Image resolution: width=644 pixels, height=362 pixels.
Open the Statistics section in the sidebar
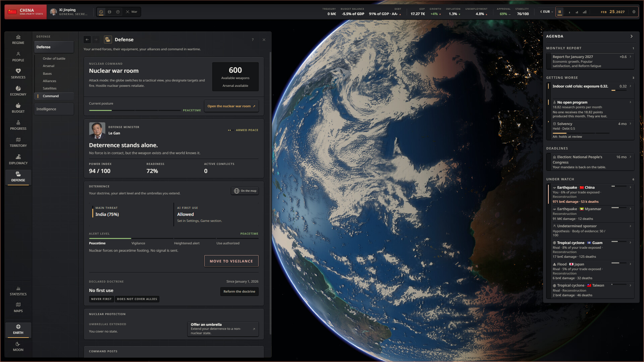(x=18, y=291)
